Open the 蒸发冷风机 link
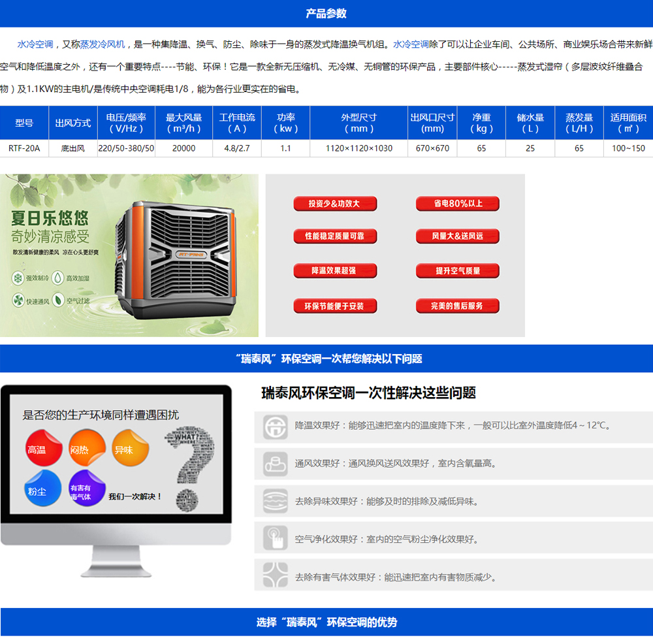This screenshot has width=653, height=644. pyautogui.click(x=103, y=44)
